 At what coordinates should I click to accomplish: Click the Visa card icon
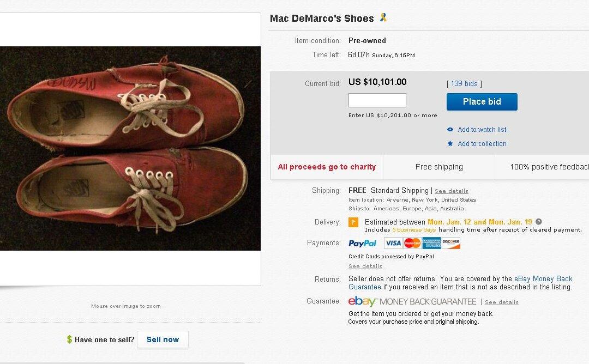pyautogui.click(x=392, y=243)
